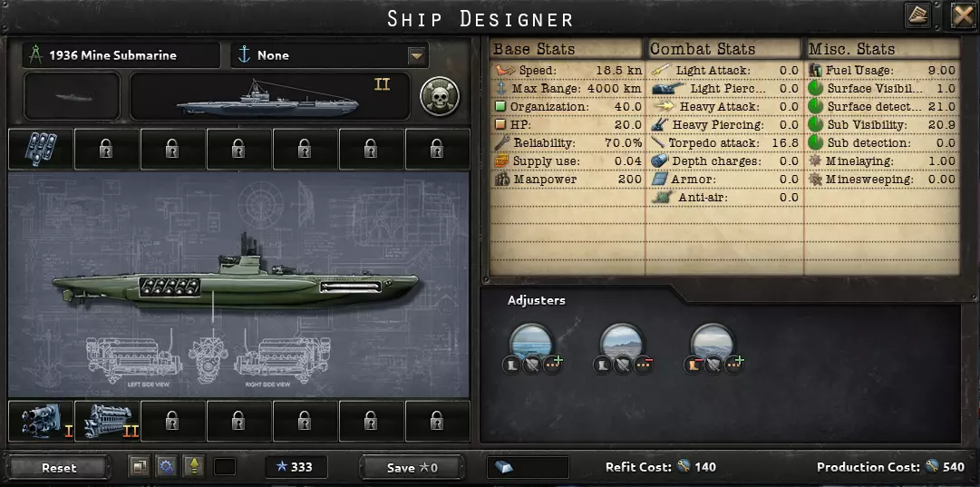Select the minelaying tubes module slot
The height and width of the screenshot is (487, 980).
point(41,150)
